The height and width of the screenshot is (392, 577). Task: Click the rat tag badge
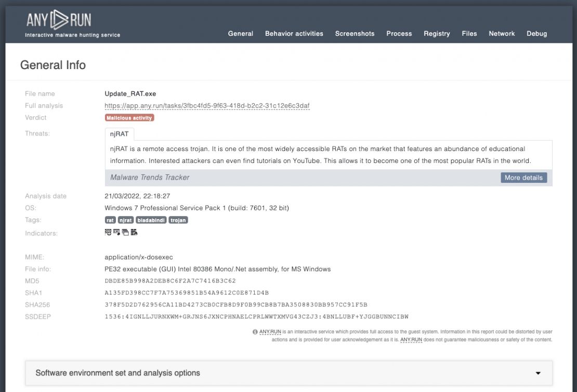(110, 220)
